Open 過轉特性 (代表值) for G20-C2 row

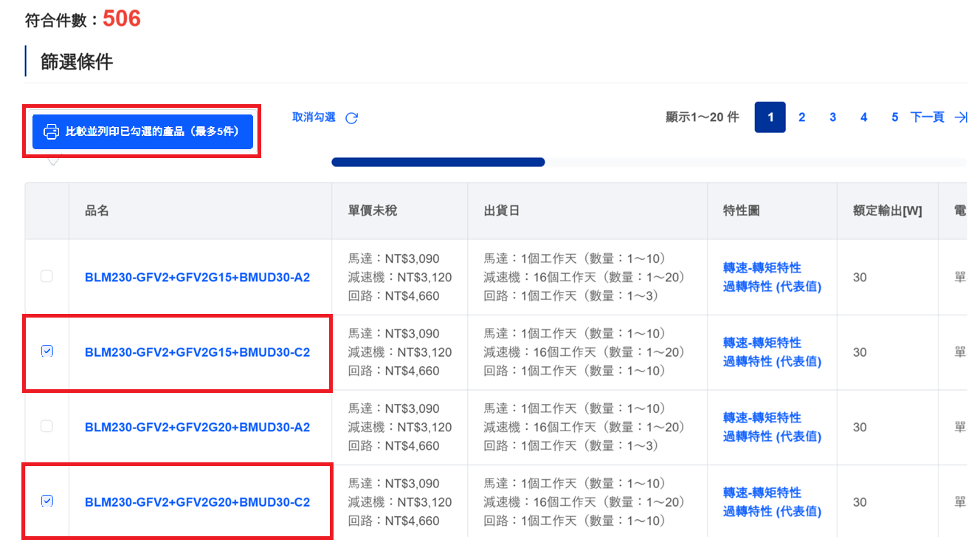(x=772, y=511)
